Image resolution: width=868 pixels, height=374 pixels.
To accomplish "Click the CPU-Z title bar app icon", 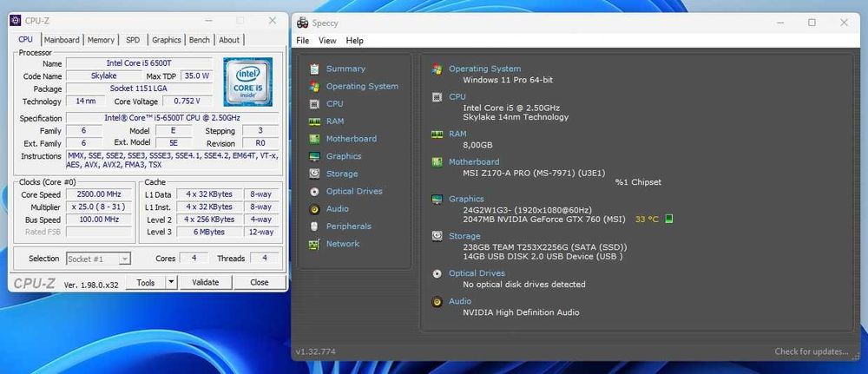I will click(16, 21).
